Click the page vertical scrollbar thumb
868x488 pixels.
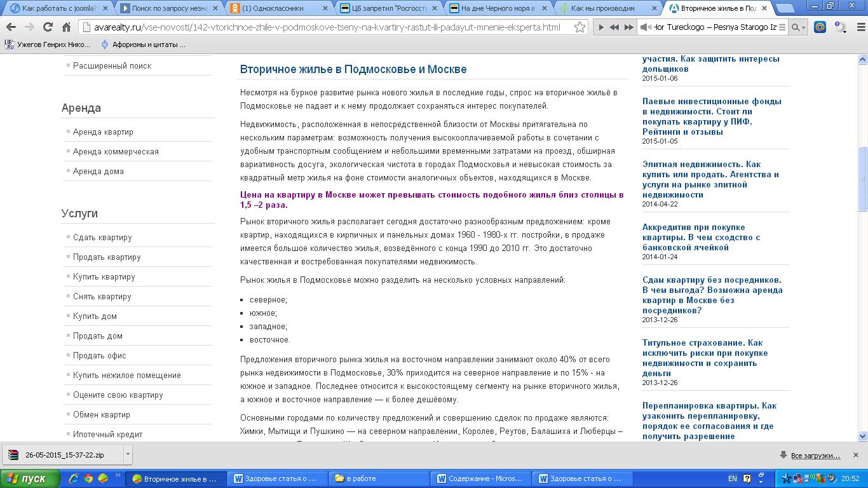pos(862,179)
